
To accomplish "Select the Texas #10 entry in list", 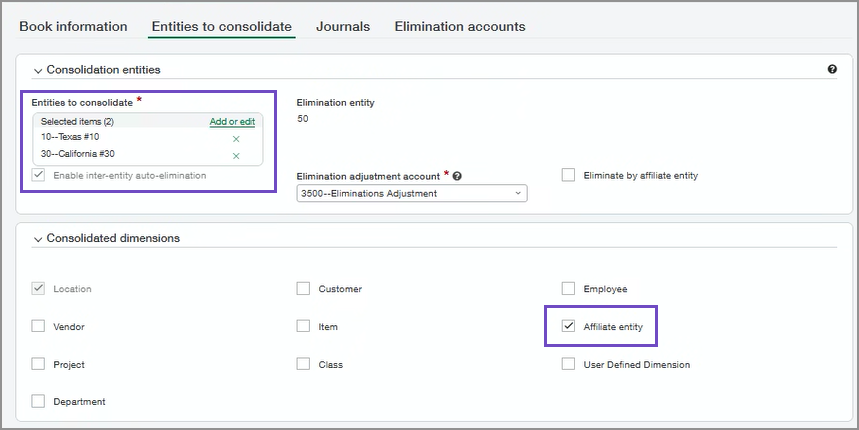I will coord(70,137).
